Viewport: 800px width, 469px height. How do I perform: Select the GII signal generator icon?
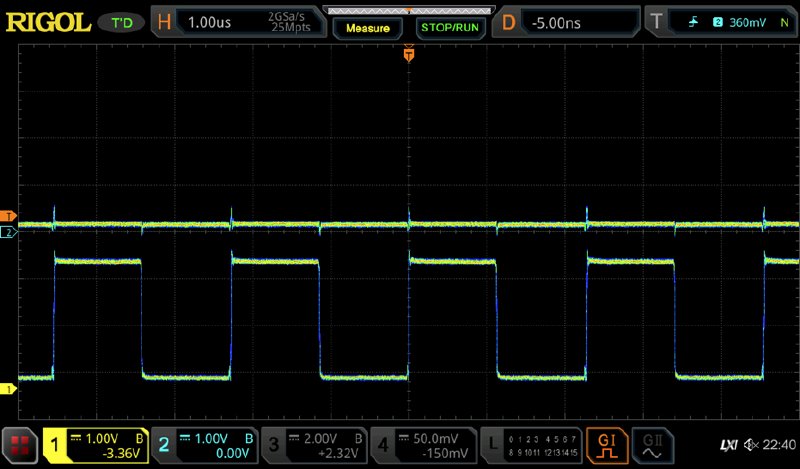pos(652,443)
